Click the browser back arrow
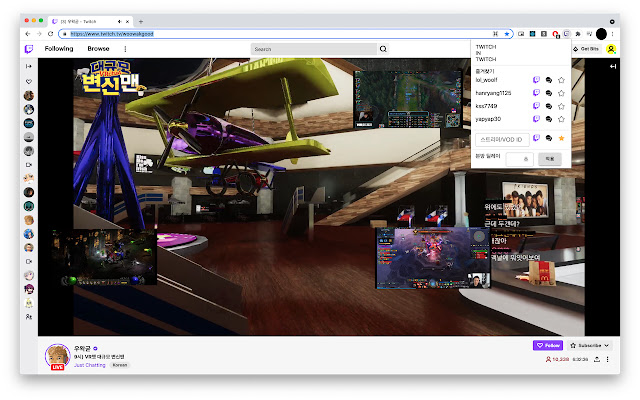Image resolution: width=640 pixels, height=400 pixels. tap(28, 34)
